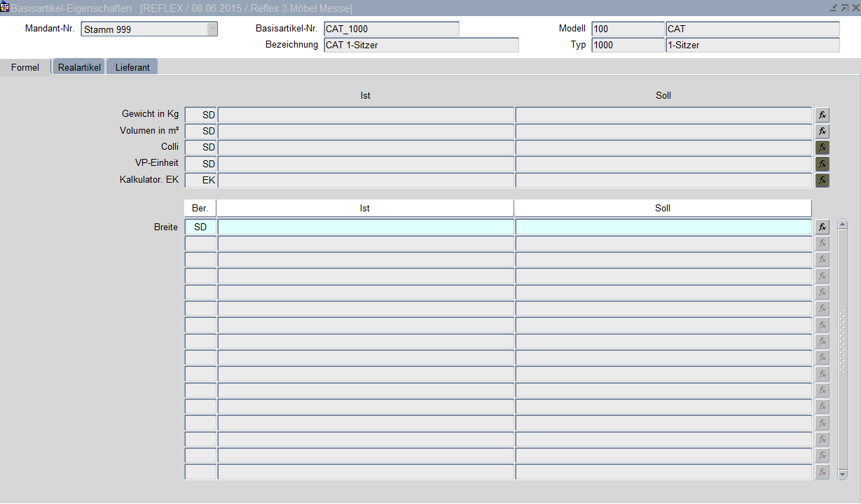Viewport: 861px width, 504px height.
Task: Open the VP-Einheit formula icon
Action: click(x=822, y=164)
